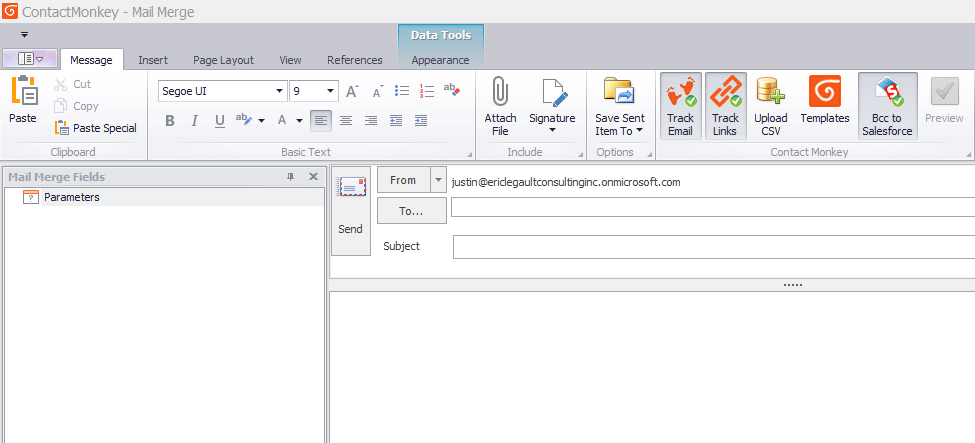Click into the Subject field

(714, 247)
